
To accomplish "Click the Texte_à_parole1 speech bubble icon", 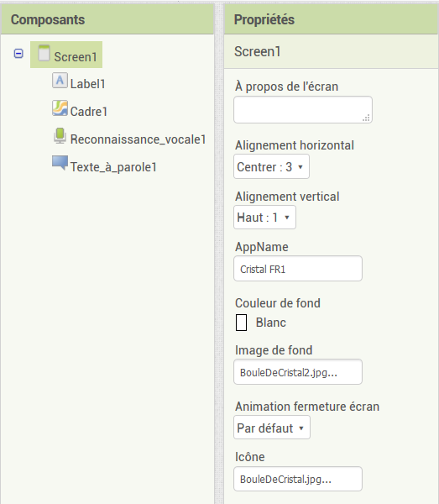I will coord(60,163).
